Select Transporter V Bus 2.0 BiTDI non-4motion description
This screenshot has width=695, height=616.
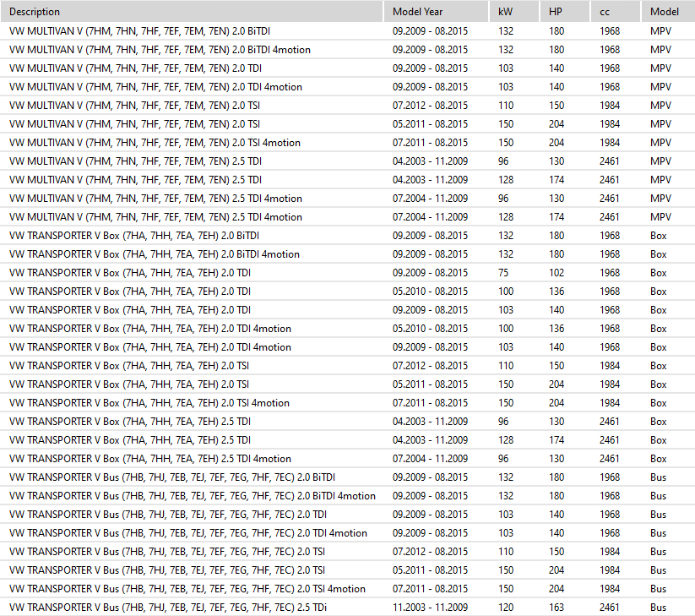pos(172,477)
